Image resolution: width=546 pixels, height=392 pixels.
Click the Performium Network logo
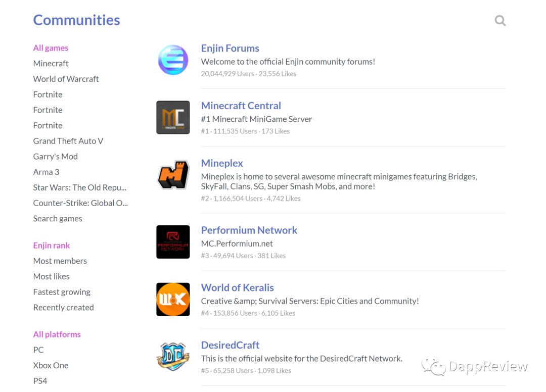pyautogui.click(x=173, y=242)
